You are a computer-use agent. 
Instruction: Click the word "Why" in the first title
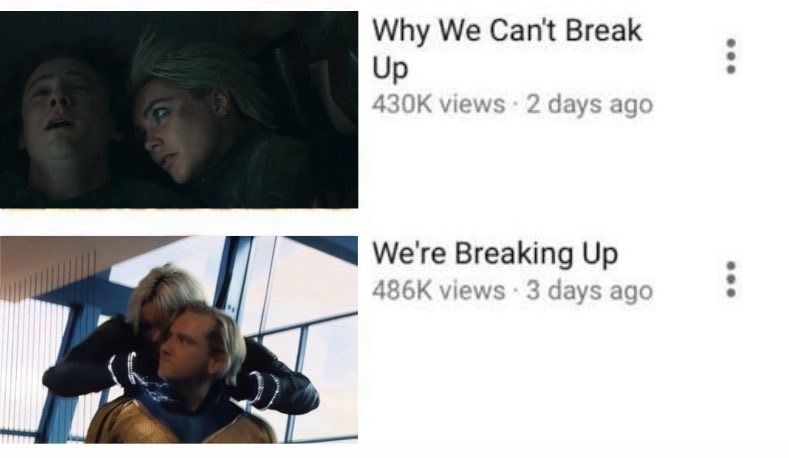pyautogui.click(x=401, y=33)
